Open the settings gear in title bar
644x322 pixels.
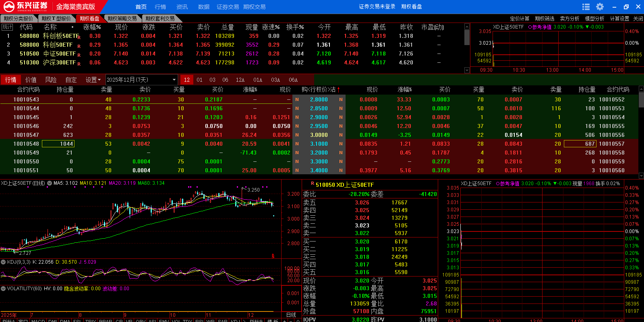[600, 7]
